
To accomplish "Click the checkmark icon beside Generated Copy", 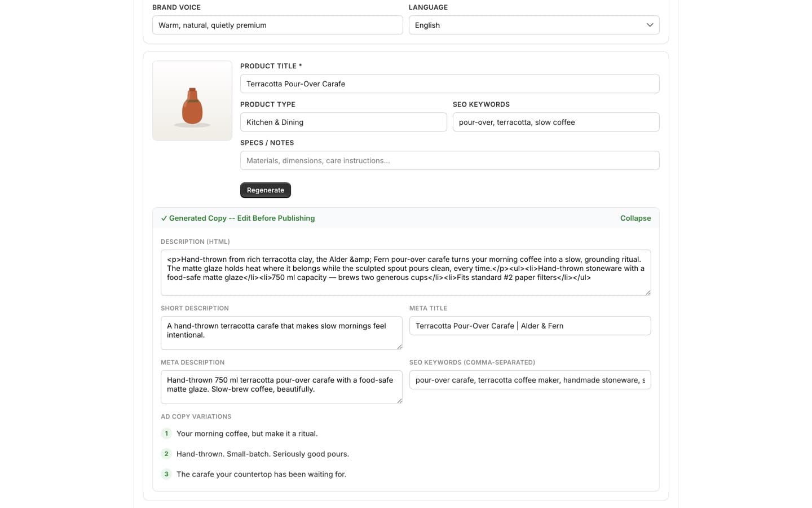I will click(164, 218).
